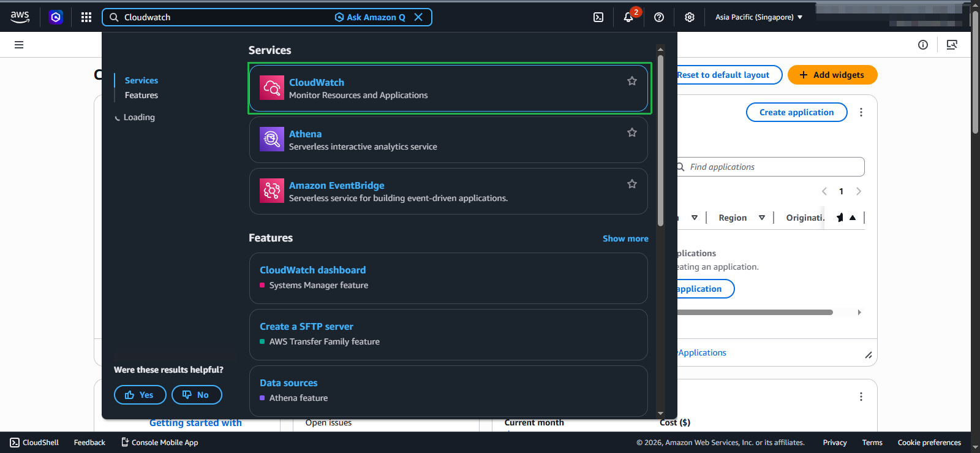The image size is (980, 453).
Task: Clear the search with the X icon
Action: pos(418,17)
